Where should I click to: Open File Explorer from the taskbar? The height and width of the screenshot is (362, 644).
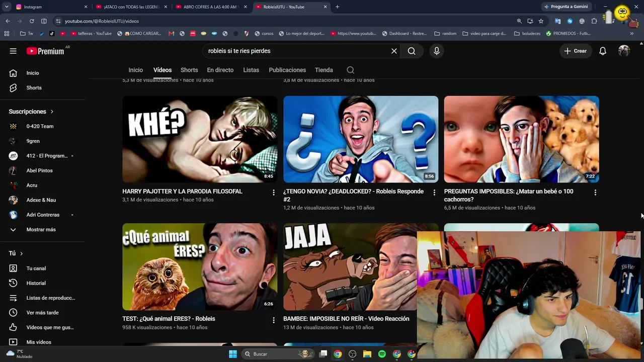(367, 354)
